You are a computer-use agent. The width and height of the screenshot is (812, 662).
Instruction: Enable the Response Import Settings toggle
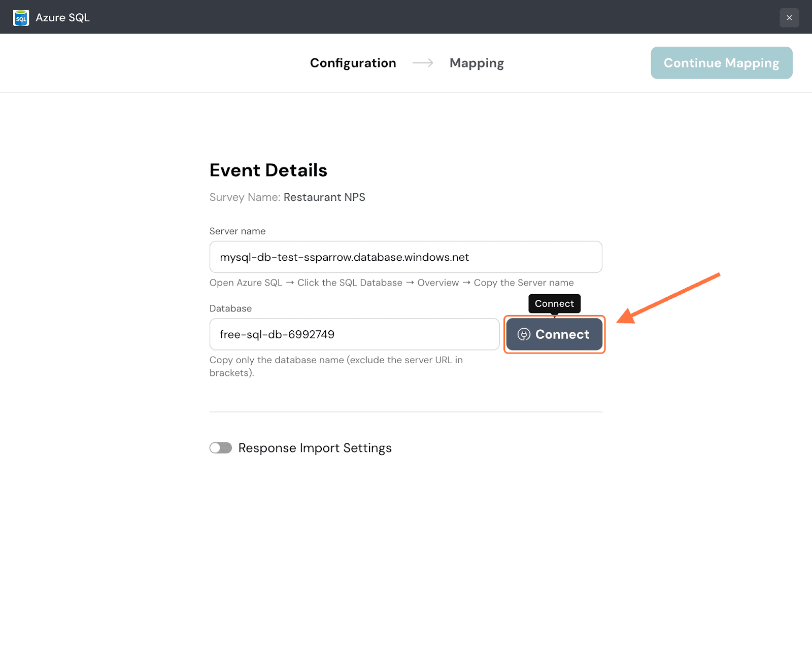(221, 448)
